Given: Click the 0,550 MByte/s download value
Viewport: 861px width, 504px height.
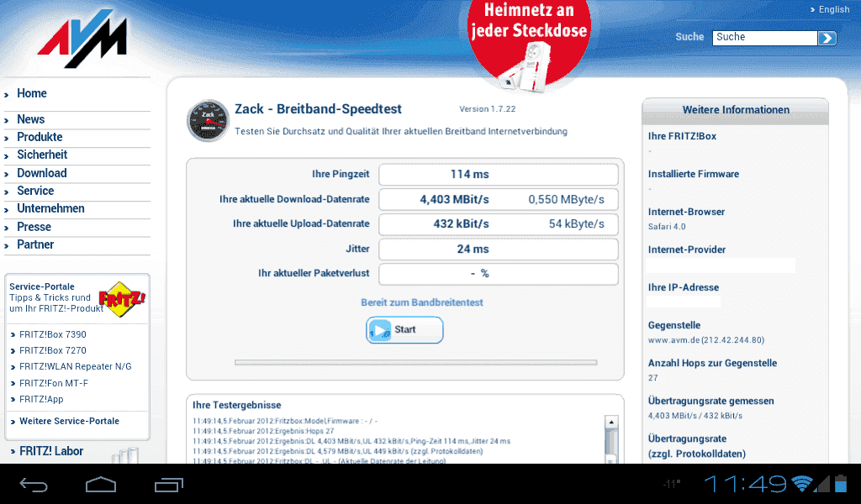Looking at the screenshot, I should click(566, 200).
